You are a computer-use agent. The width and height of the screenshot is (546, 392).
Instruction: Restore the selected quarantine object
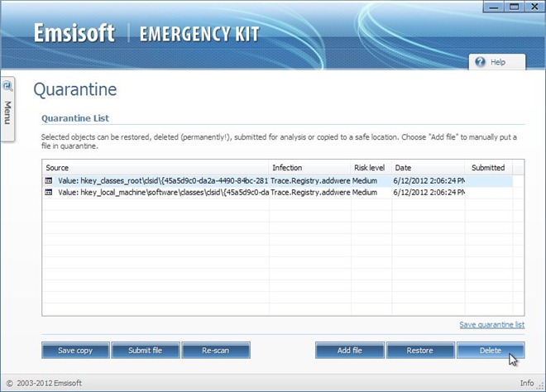420,350
